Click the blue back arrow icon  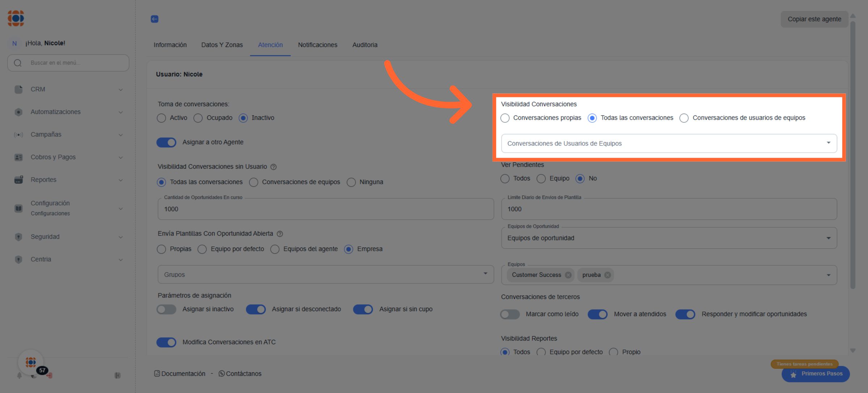154,19
